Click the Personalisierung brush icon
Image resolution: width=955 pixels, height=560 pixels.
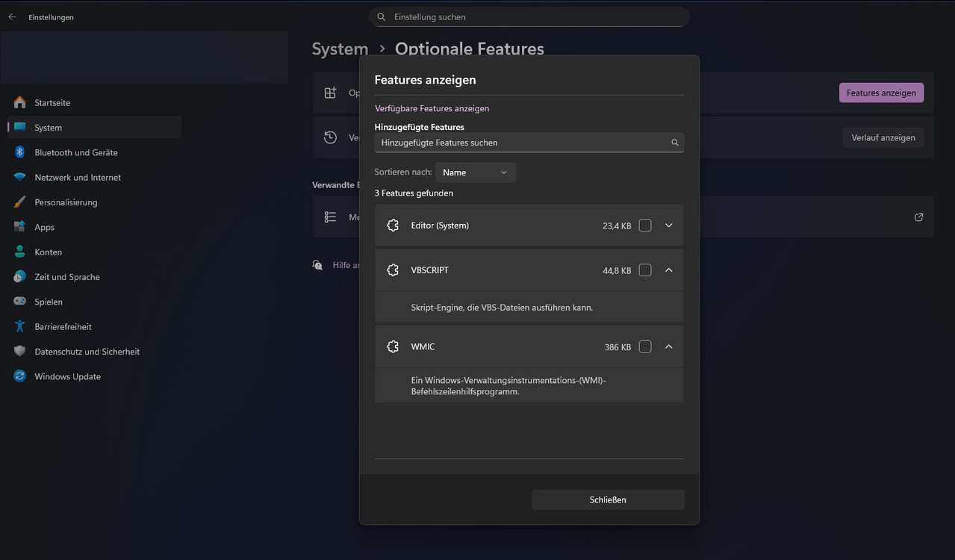pyautogui.click(x=19, y=202)
